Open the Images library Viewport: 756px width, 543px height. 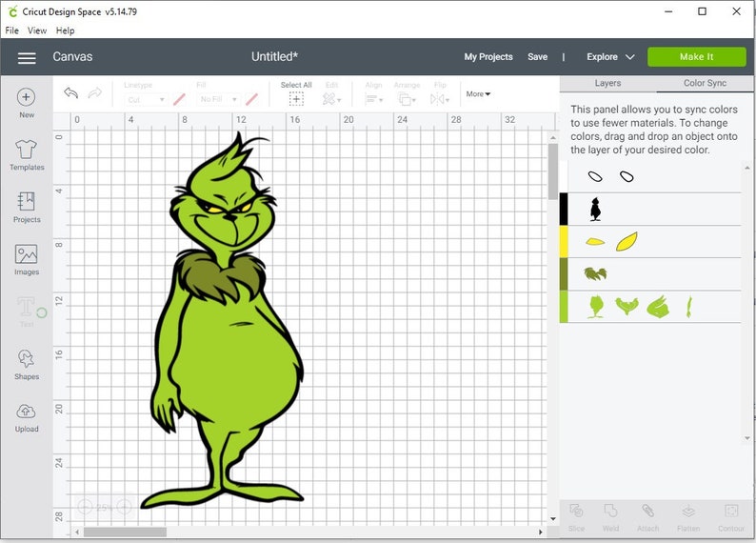tap(27, 260)
